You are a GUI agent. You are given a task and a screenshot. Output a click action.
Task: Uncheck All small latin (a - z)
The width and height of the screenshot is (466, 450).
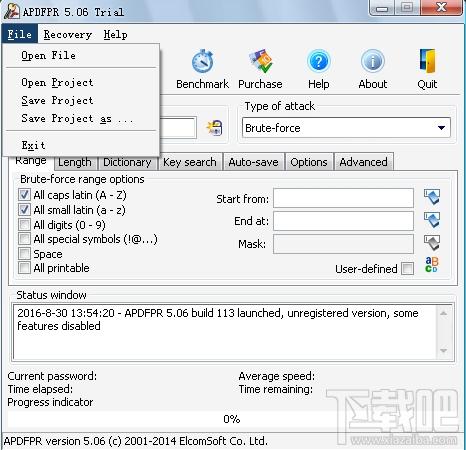24,210
